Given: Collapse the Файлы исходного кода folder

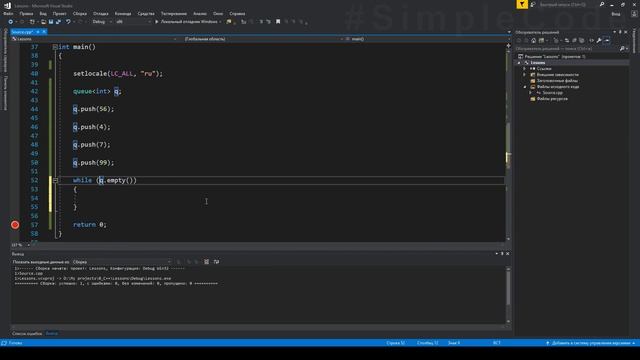Looking at the screenshot, I should tap(525, 87).
